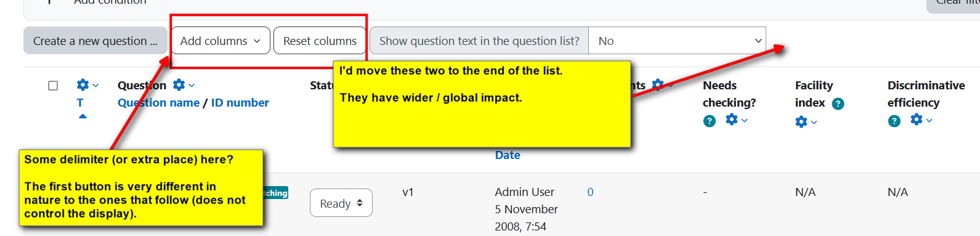This screenshot has width=980, height=236.
Task: Open gear menu beside the select-all checkbox
Action: coord(87,85)
